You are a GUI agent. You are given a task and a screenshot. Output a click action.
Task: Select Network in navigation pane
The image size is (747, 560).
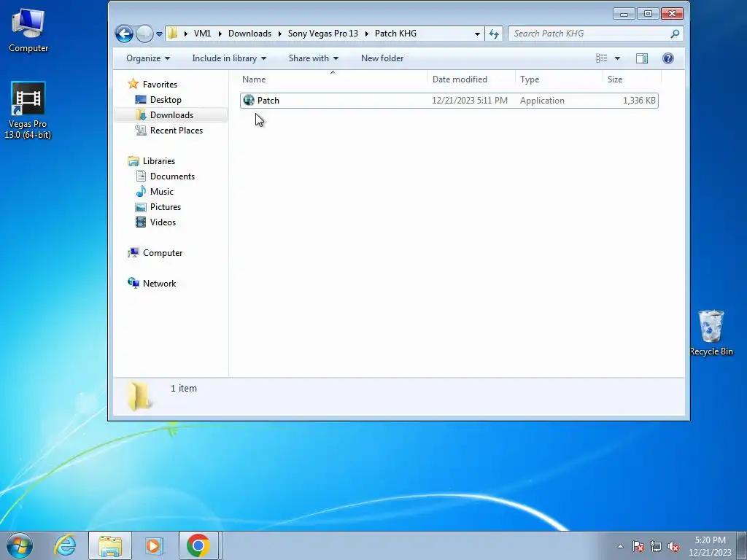coord(159,284)
